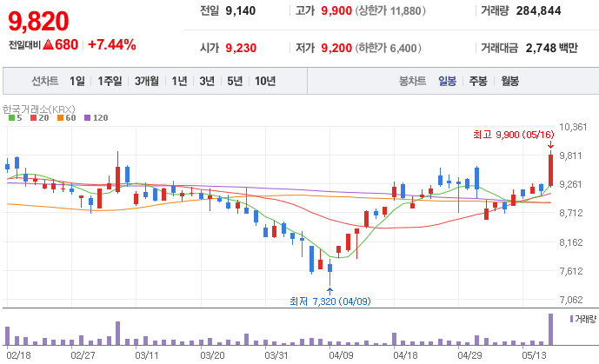Click the 9,261 price axis label
Image resolution: width=599 pixels, height=364 pixels.
[x=570, y=184]
